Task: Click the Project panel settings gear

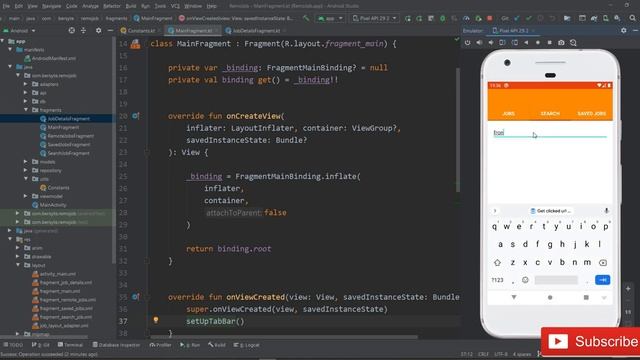Action: (x=98, y=31)
